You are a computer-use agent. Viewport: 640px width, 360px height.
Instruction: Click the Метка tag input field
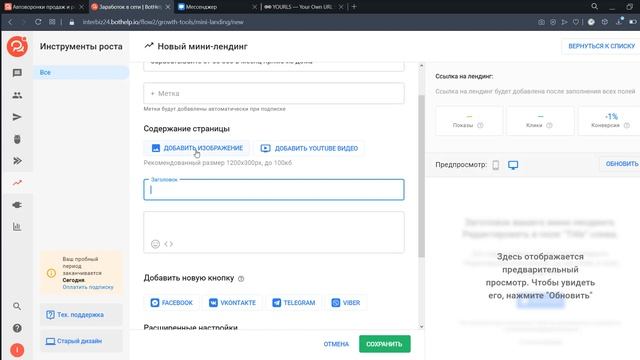tap(274, 93)
